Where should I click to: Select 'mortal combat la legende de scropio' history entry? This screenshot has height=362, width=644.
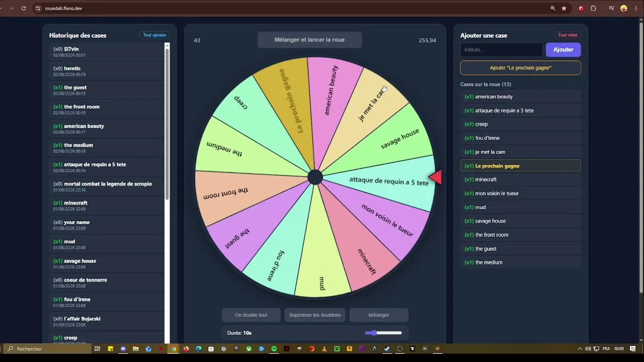[107, 187]
